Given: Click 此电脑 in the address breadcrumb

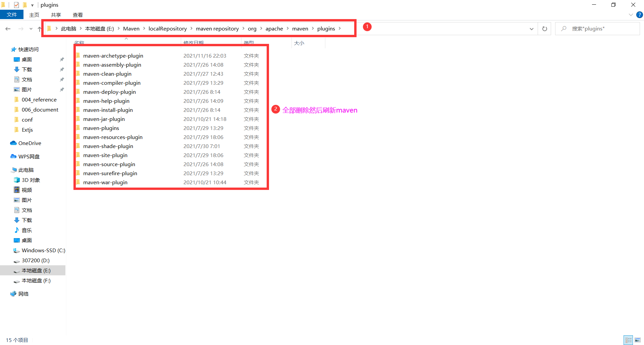Looking at the screenshot, I should pos(68,29).
